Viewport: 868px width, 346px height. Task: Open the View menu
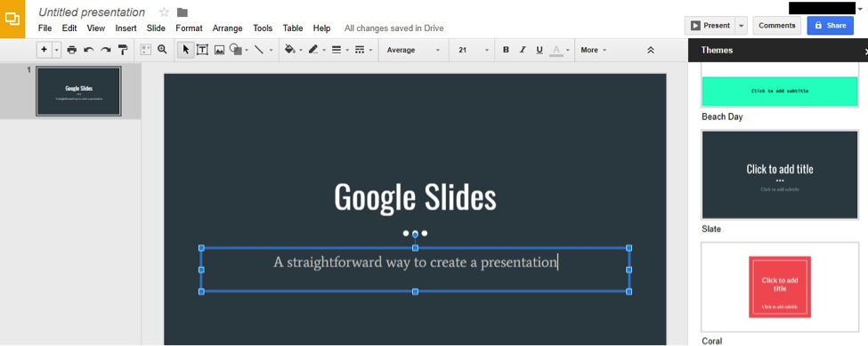click(x=96, y=28)
